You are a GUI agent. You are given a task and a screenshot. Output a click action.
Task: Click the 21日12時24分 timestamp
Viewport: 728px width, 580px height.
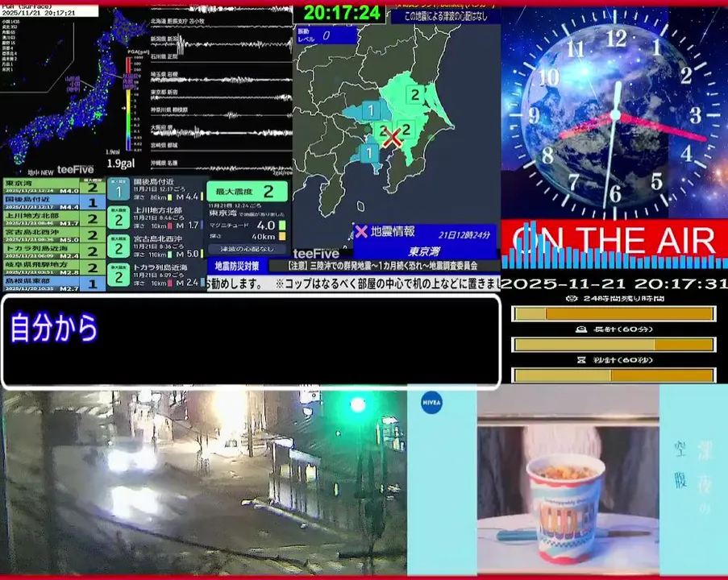pos(464,235)
